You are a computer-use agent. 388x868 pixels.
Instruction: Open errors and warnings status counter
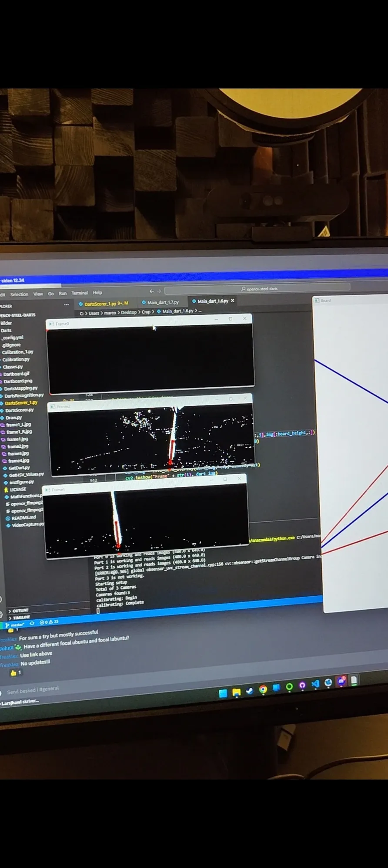[49, 622]
